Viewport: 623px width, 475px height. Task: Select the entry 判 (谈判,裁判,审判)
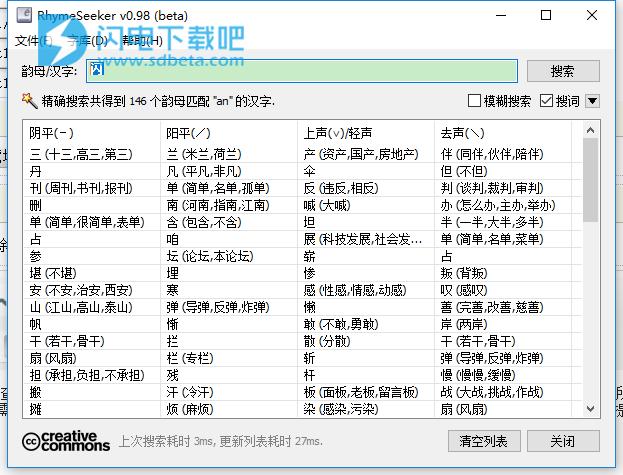click(492, 188)
